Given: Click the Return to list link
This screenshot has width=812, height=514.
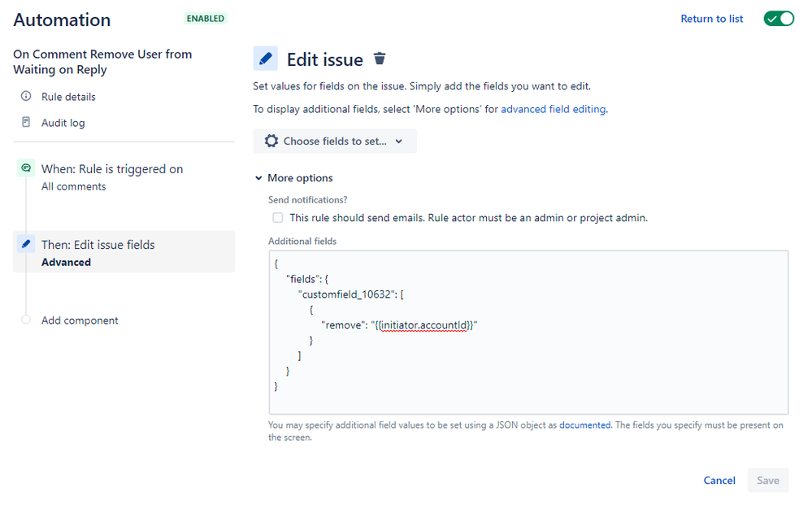Looking at the screenshot, I should [x=711, y=18].
